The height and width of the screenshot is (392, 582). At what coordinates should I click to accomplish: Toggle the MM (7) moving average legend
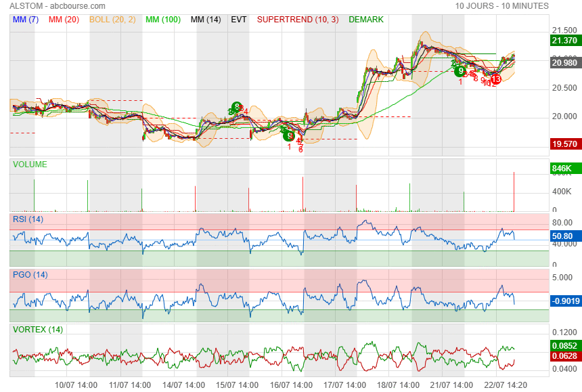point(26,20)
